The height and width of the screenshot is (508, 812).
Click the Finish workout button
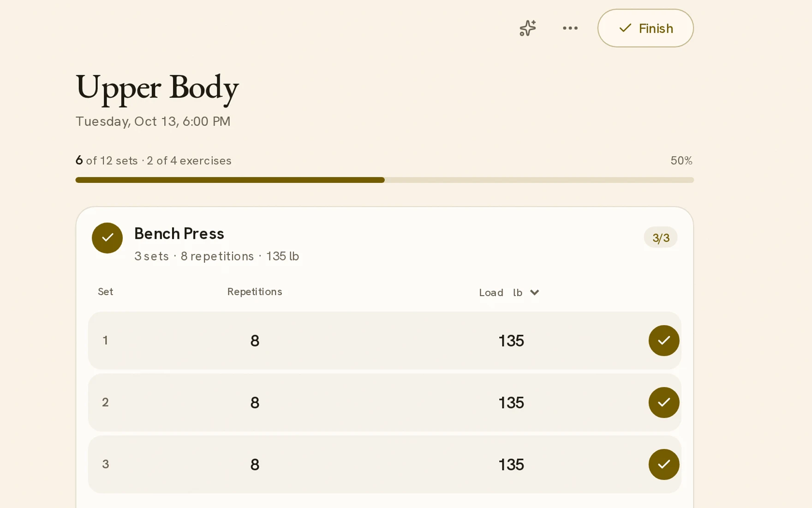(x=645, y=28)
